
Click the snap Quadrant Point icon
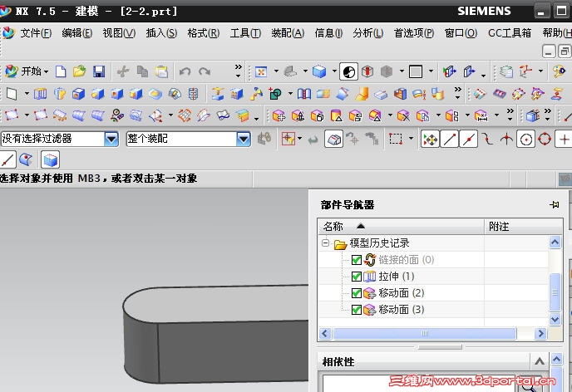545,139
